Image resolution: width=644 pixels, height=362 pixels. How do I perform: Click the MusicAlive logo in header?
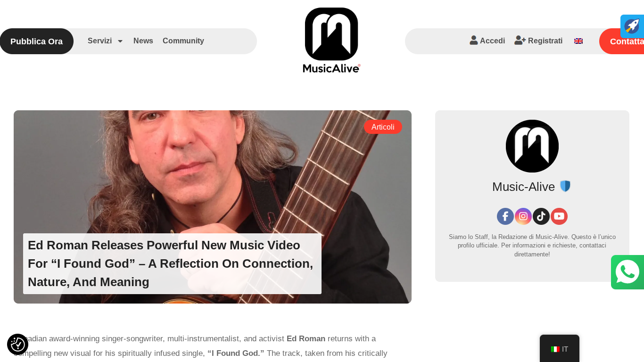pos(331,40)
